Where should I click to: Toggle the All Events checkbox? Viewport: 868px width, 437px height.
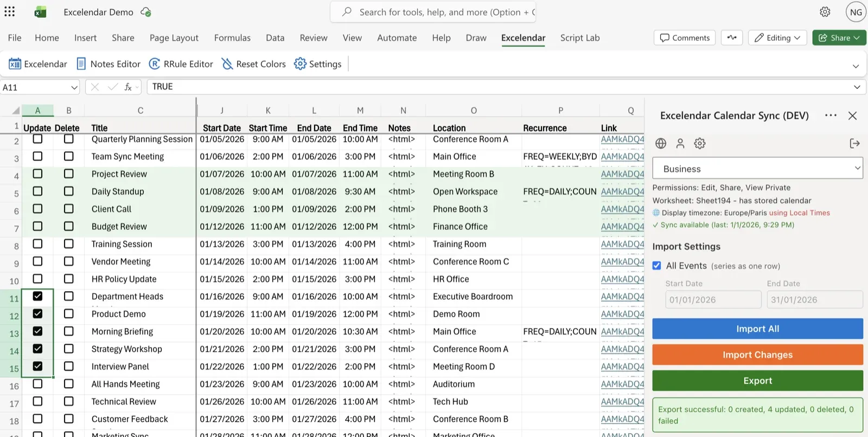click(657, 266)
